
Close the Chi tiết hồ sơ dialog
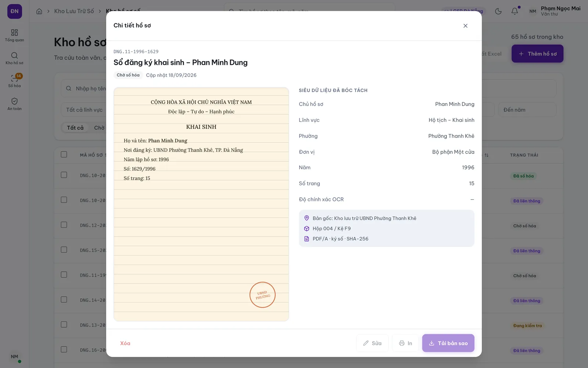point(465,26)
